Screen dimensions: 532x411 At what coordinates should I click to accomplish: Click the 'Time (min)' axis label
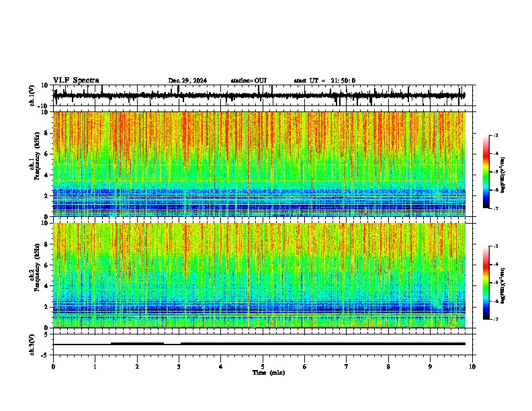click(x=269, y=373)
